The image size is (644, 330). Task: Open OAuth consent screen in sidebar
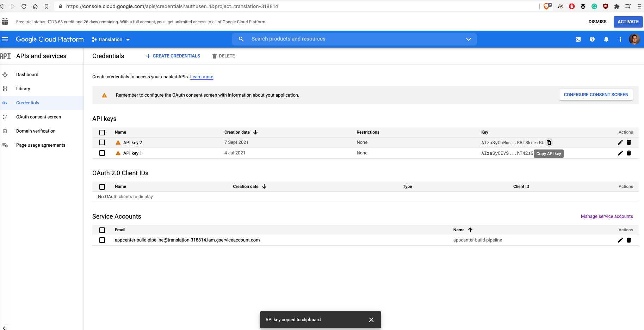coord(38,117)
